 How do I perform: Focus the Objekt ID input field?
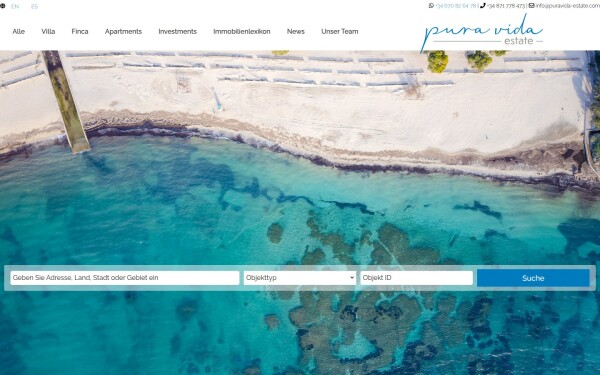pyautogui.click(x=417, y=278)
